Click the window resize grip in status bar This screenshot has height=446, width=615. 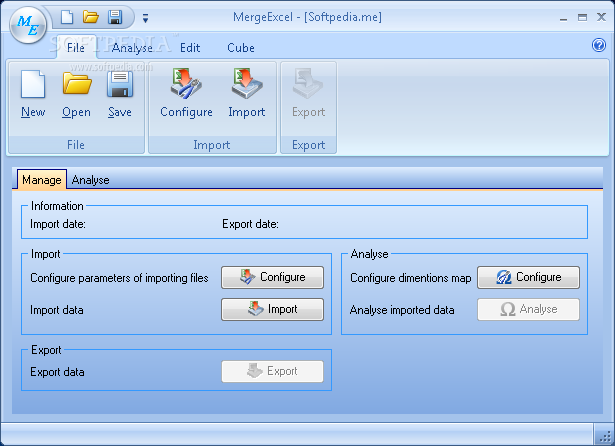coord(604,435)
